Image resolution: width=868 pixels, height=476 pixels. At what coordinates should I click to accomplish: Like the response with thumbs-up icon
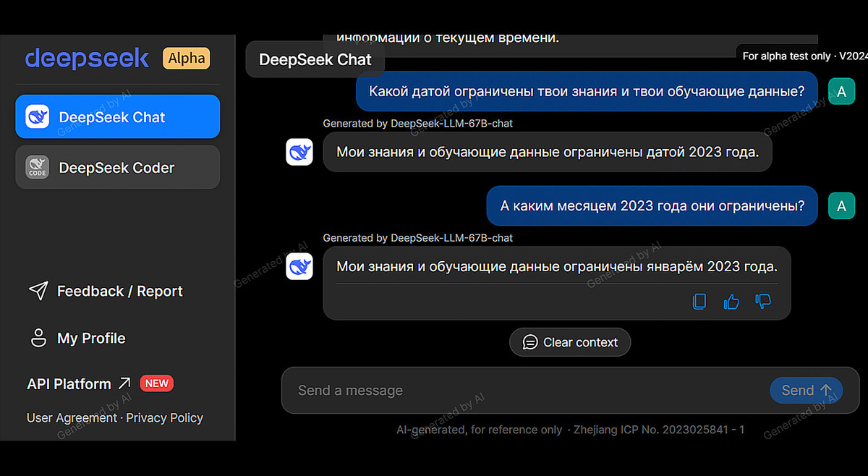coord(731,301)
